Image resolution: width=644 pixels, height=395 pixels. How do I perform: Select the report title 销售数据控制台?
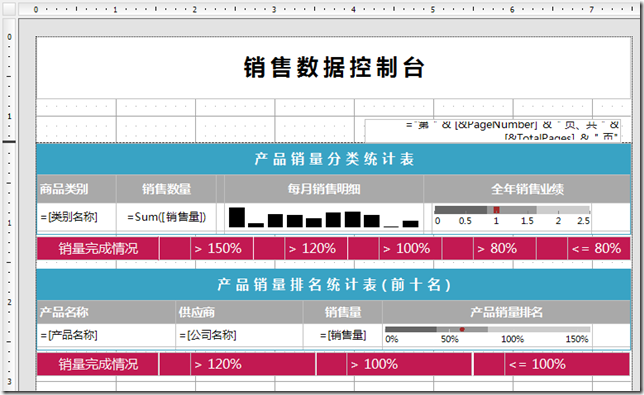[334, 67]
